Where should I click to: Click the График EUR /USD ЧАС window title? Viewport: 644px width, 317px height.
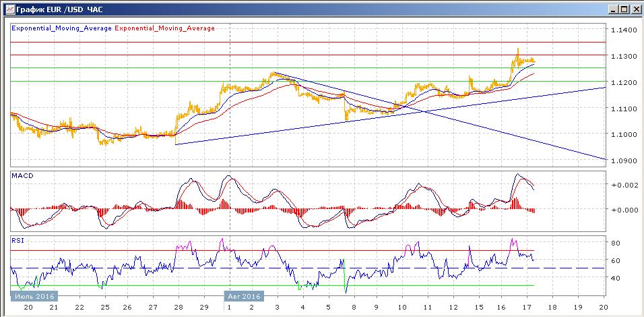(x=59, y=9)
